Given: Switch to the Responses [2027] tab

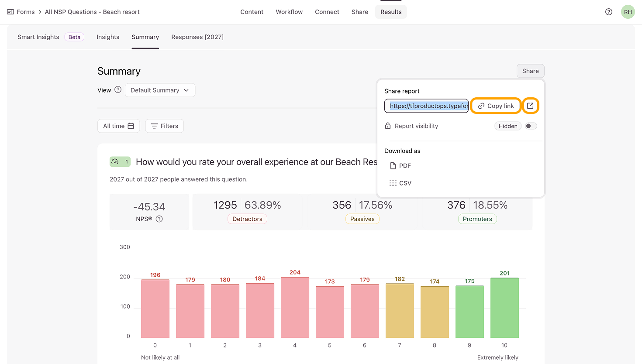Looking at the screenshot, I should (x=197, y=37).
